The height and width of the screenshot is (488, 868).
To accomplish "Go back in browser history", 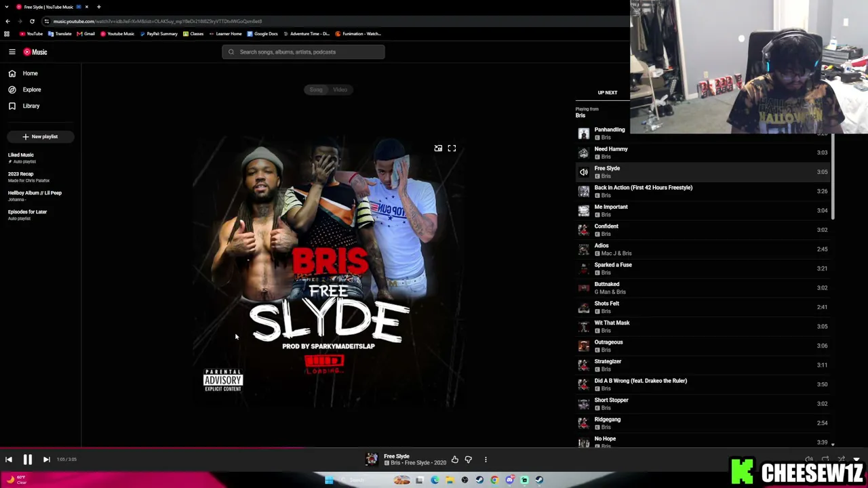I will tap(7, 21).
